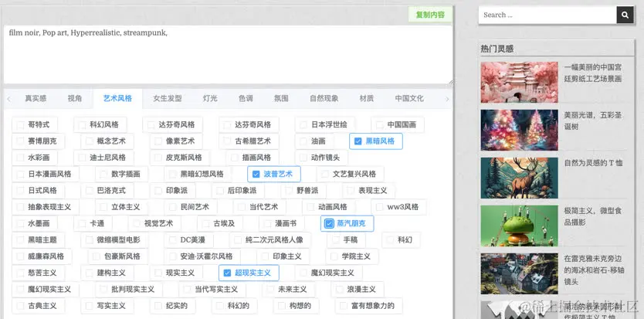This screenshot has height=319, width=644.
Task: Select the 油画 checkbox
Action: 303,141
